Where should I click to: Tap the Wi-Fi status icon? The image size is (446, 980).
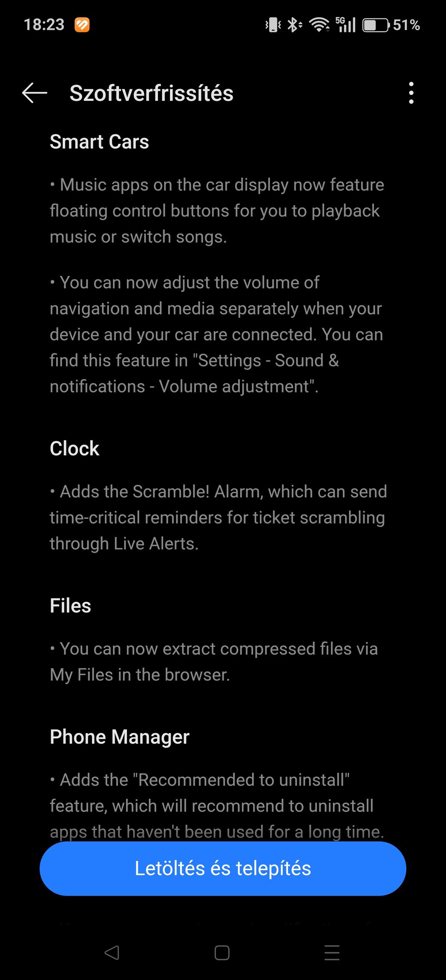point(319,25)
